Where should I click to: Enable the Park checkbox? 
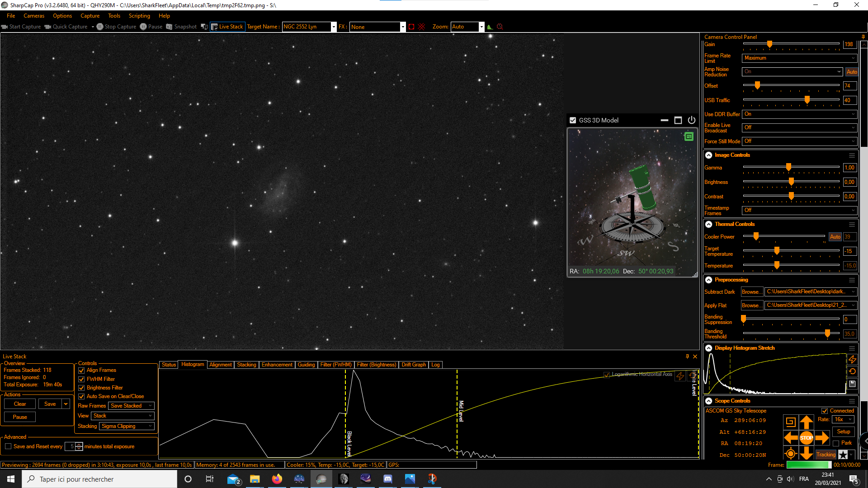pyautogui.click(x=836, y=443)
